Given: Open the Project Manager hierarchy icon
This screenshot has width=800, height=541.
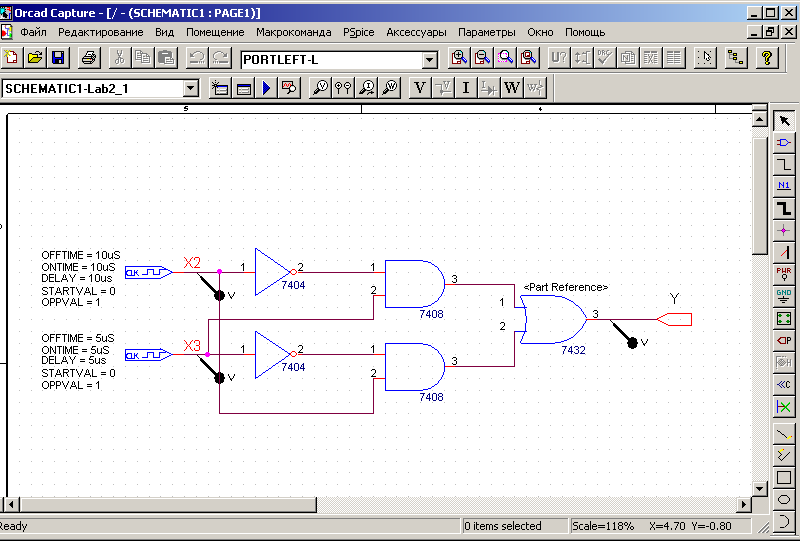Looking at the screenshot, I should pyautogui.click(x=735, y=58).
